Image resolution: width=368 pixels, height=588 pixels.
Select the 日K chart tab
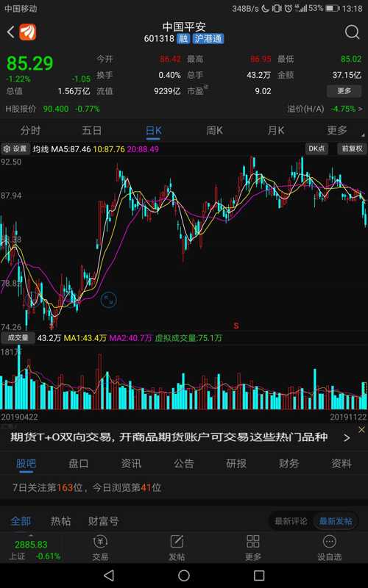click(x=153, y=131)
